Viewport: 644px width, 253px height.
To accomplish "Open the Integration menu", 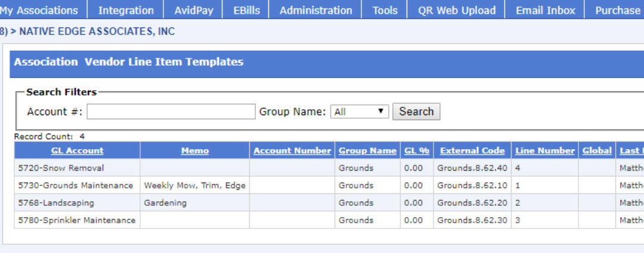I will [x=125, y=10].
